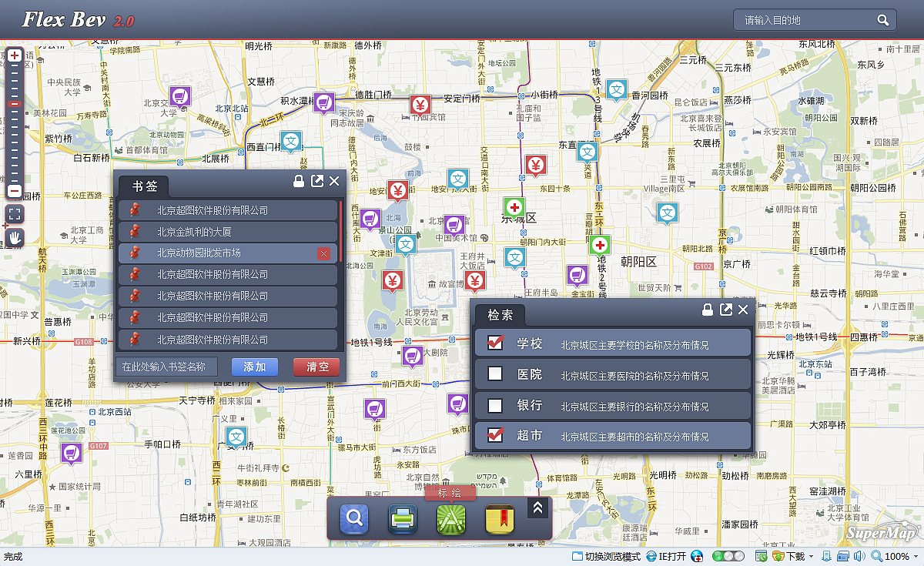Click hospital marker beside 东城区 label
924x566 pixels.
click(514, 209)
